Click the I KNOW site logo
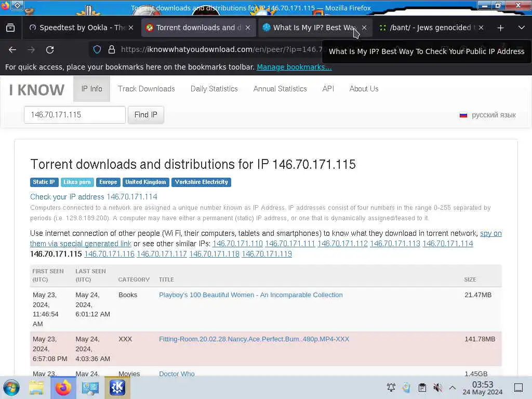This screenshot has width=532, height=399. pos(37,90)
